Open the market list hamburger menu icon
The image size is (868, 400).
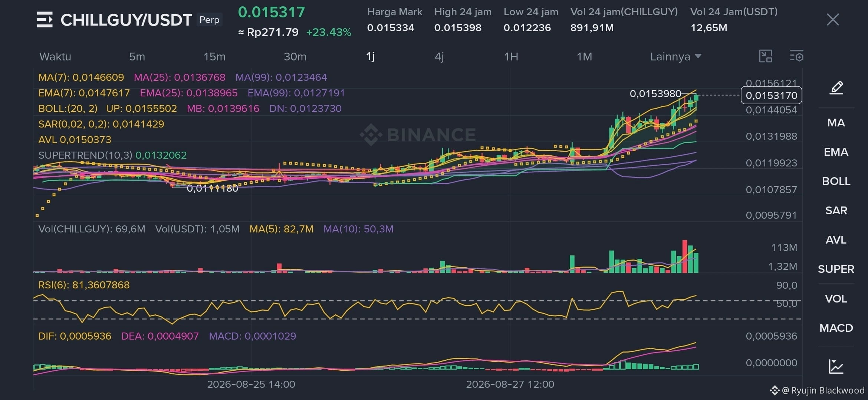coord(45,20)
